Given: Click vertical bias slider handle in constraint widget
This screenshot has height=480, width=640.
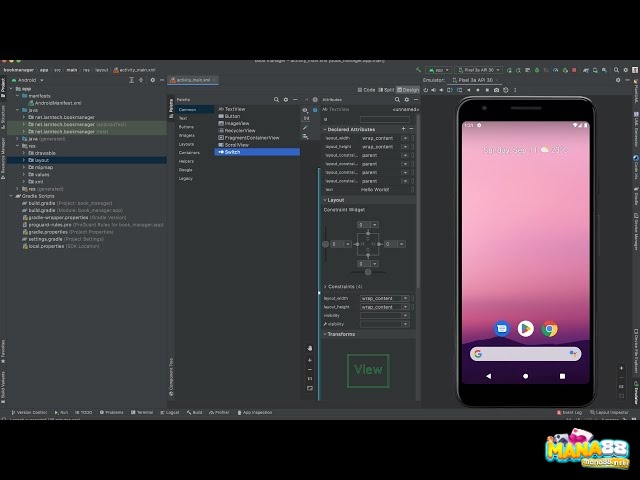Looking at the screenshot, I should (x=325, y=244).
